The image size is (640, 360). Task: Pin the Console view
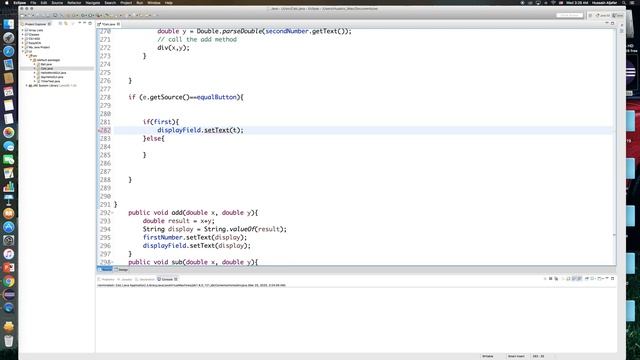(x=587, y=279)
